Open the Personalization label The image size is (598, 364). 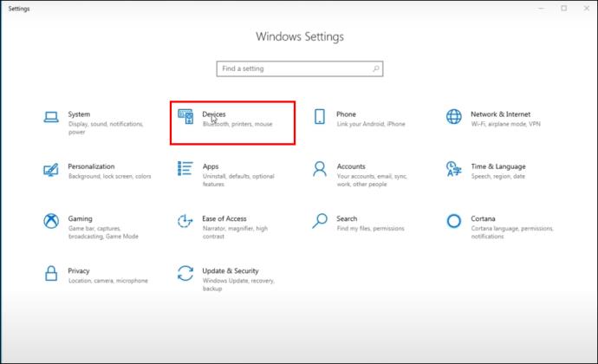91,166
